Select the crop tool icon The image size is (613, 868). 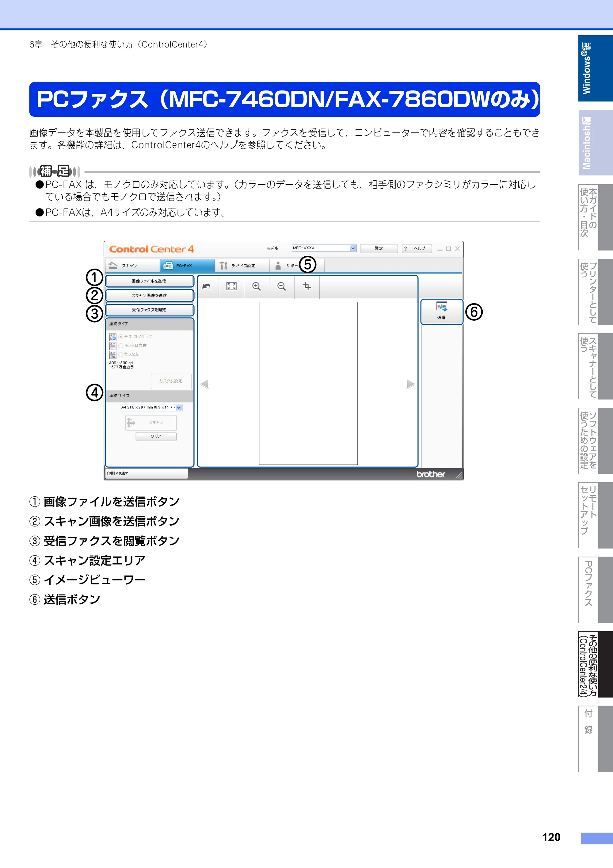tap(307, 287)
